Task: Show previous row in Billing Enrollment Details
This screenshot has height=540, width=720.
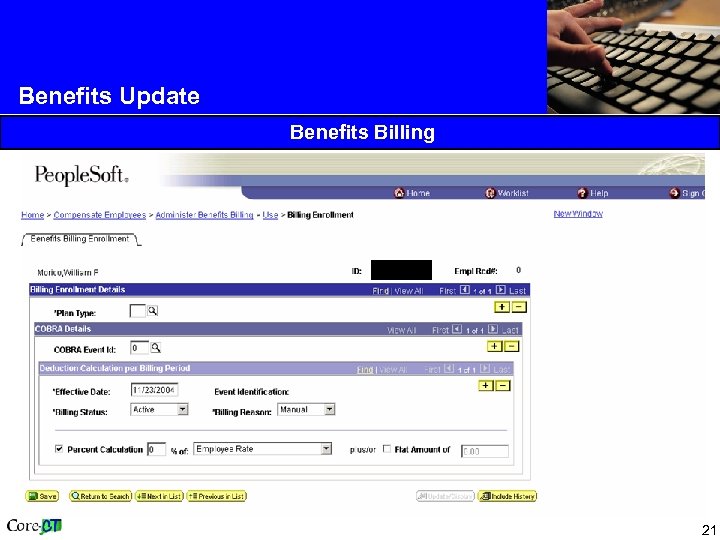Action: (465, 290)
